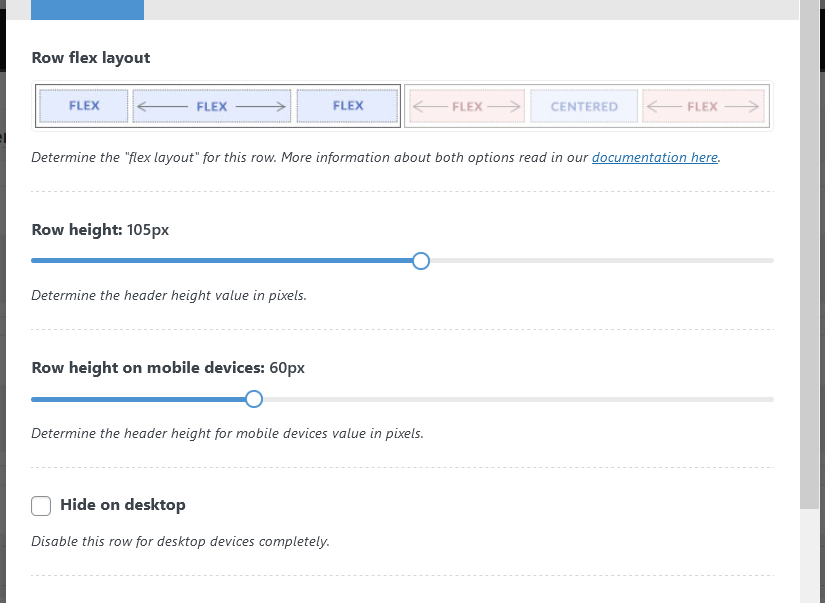The width and height of the screenshot is (825, 603).
Task: Enable the Hide on desktop checkbox
Action: [41, 506]
